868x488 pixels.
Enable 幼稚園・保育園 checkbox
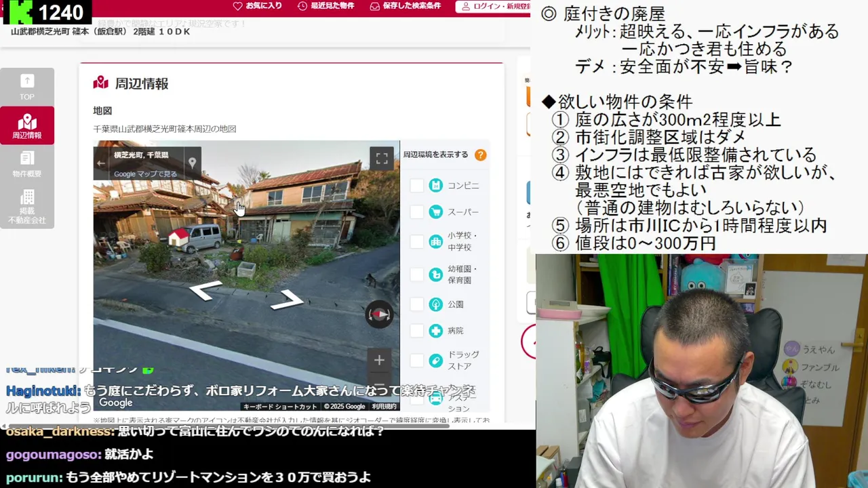point(416,274)
